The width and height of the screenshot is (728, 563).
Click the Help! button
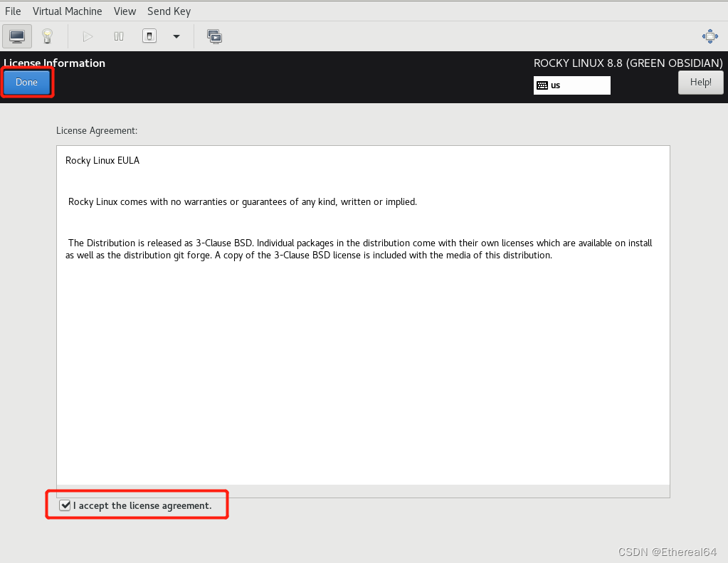click(x=701, y=83)
